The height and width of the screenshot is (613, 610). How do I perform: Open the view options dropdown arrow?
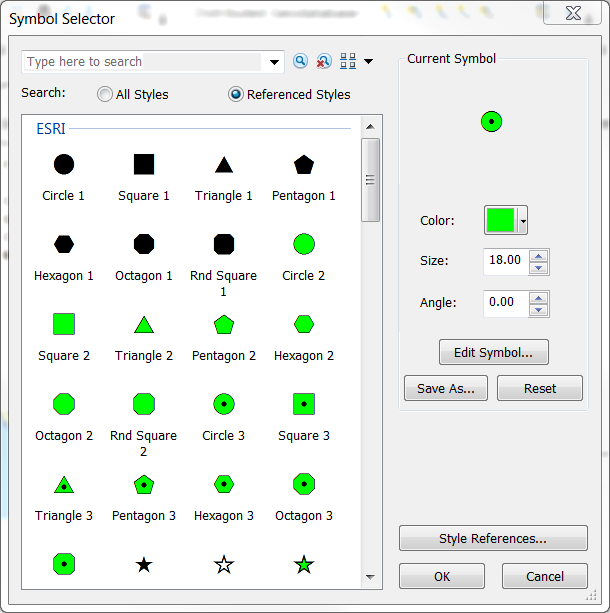[368, 61]
